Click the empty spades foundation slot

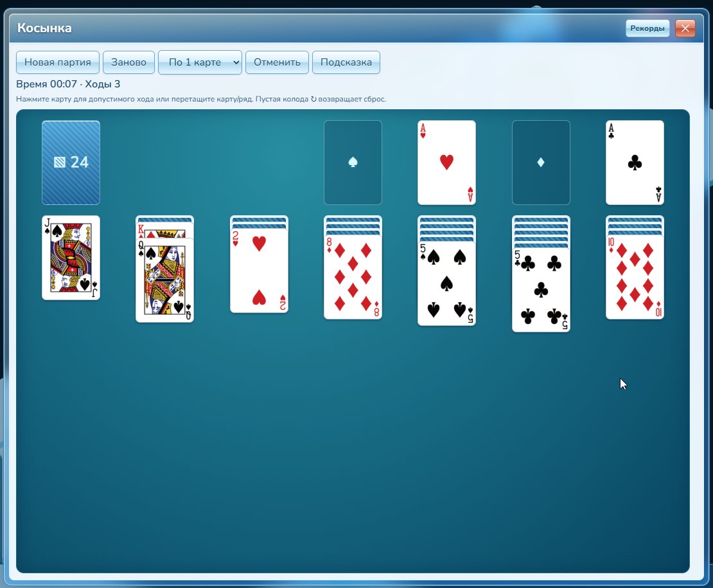tap(353, 163)
